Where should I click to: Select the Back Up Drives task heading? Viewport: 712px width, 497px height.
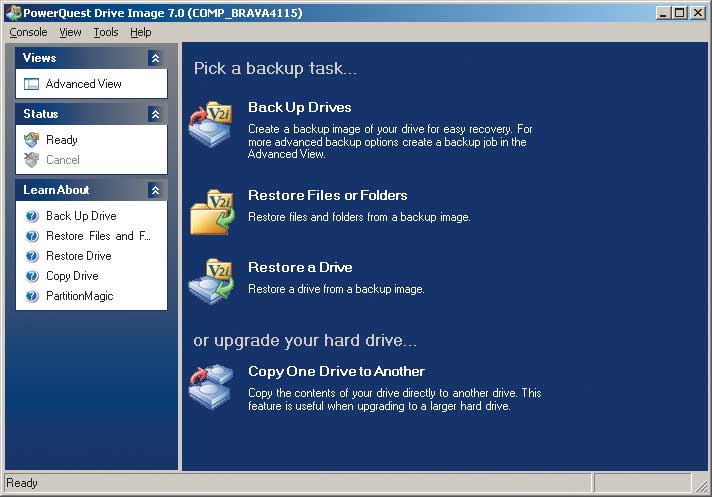click(x=300, y=107)
